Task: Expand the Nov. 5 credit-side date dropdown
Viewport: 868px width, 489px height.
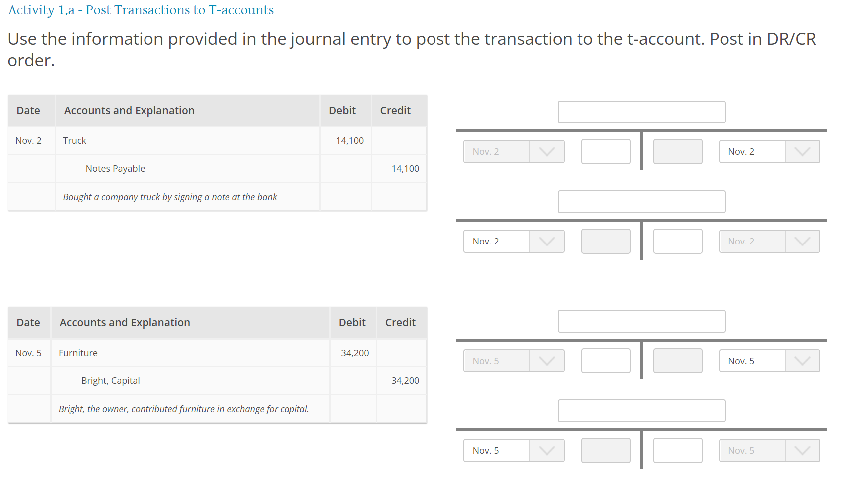Action: tap(769, 361)
